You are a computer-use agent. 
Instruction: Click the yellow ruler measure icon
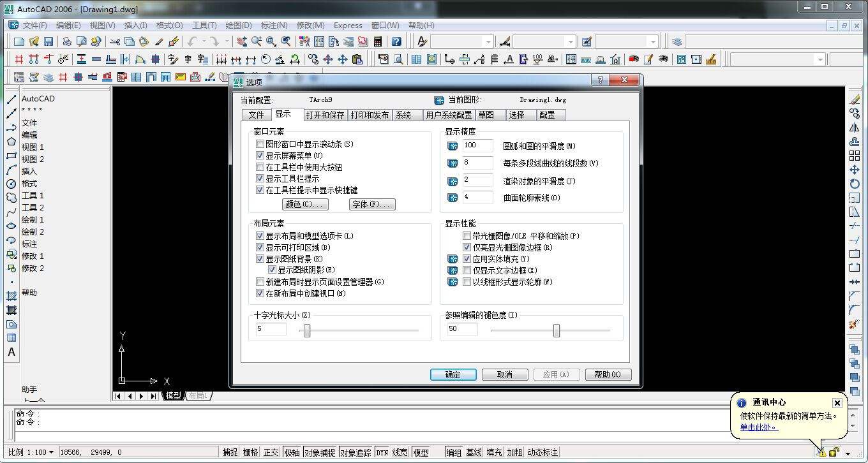coord(711,59)
